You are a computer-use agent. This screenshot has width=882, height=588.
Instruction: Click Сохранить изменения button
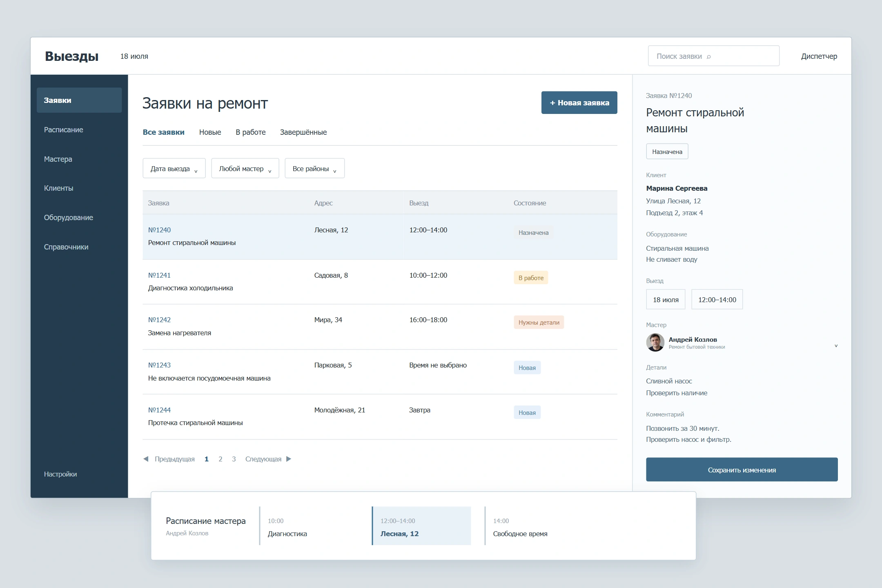click(x=742, y=470)
